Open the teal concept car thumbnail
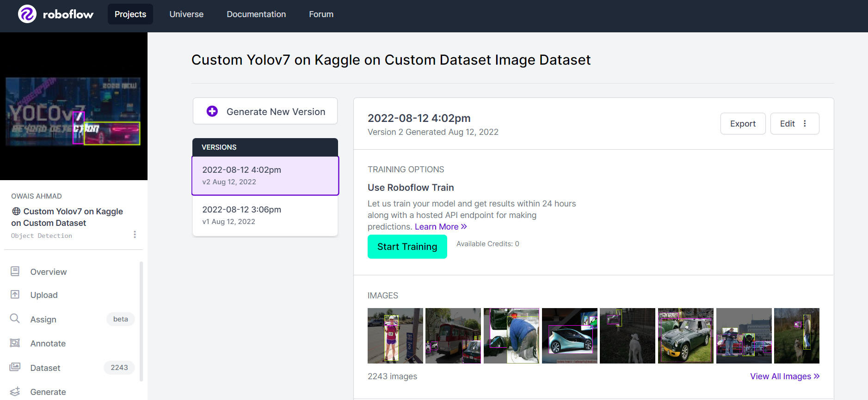Image resolution: width=868 pixels, height=400 pixels. click(x=570, y=336)
